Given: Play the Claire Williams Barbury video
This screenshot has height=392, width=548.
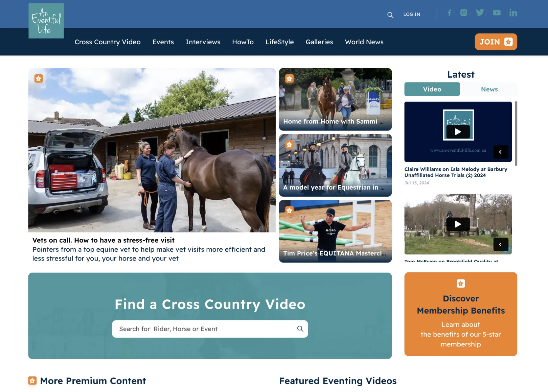Looking at the screenshot, I should coord(458,132).
